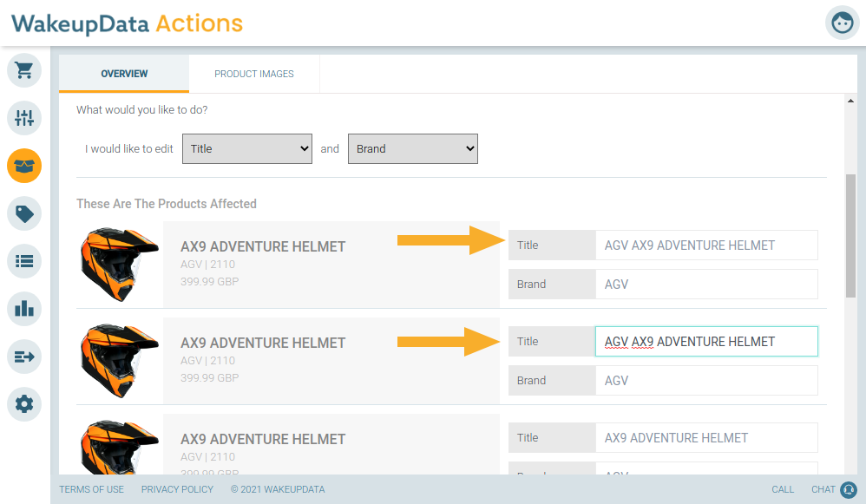
Task: Open the export arrow list sidebar icon
Action: click(24, 357)
